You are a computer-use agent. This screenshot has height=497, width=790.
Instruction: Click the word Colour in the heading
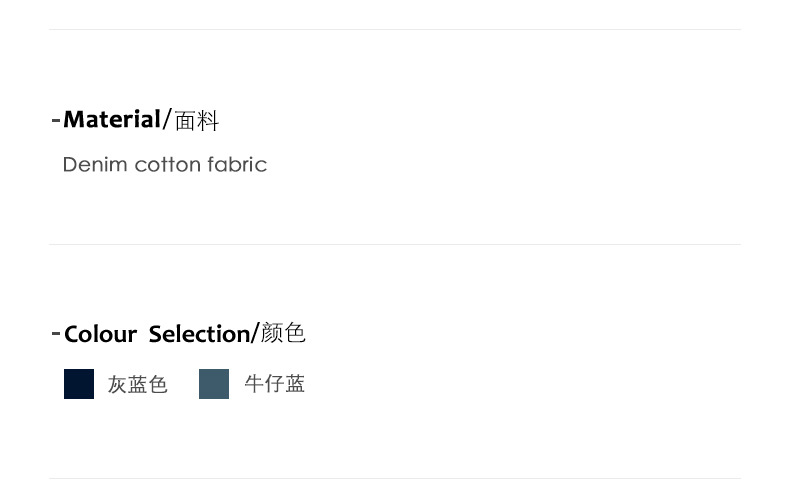coord(101,334)
